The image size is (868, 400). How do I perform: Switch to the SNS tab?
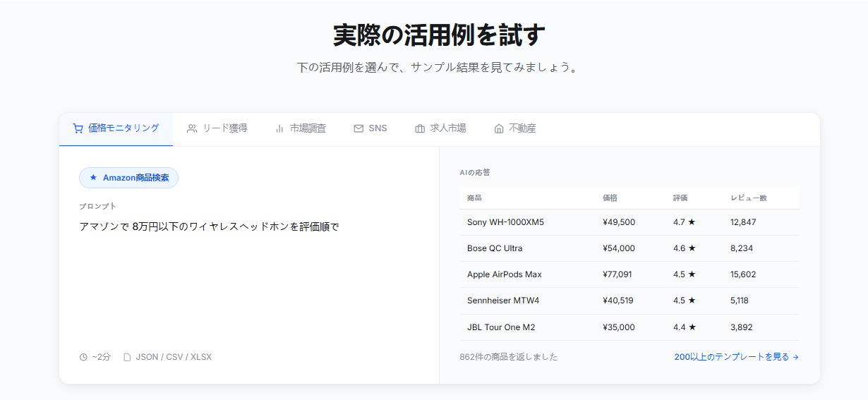coord(370,128)
